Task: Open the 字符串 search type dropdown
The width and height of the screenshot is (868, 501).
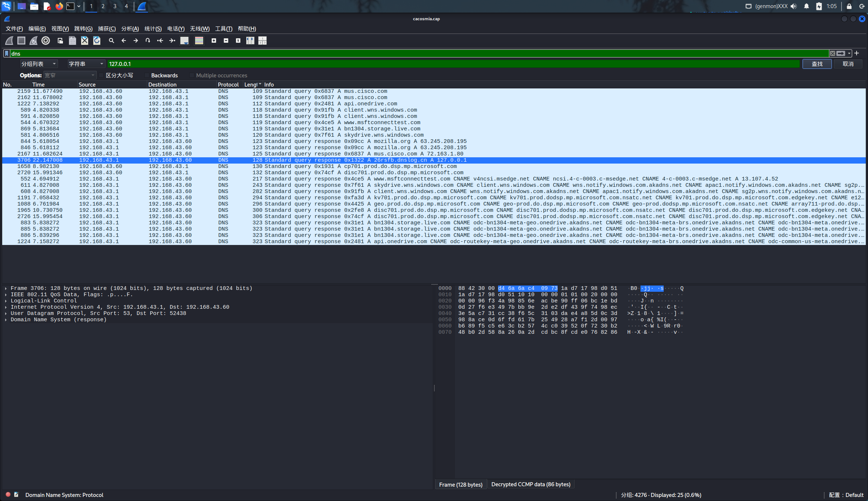Action: coord(86,64)
